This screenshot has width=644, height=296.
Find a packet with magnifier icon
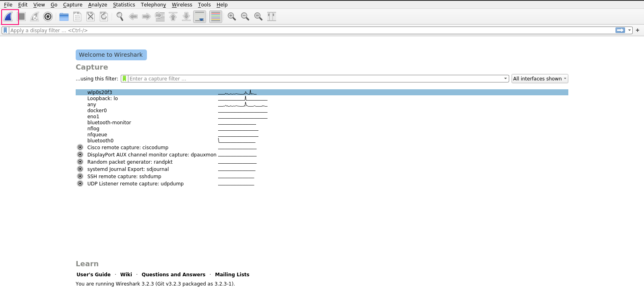[120, 16]
